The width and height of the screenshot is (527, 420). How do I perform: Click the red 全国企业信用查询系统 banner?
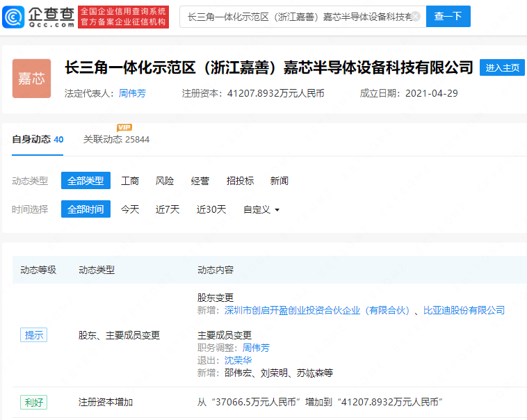coord(123,17)
